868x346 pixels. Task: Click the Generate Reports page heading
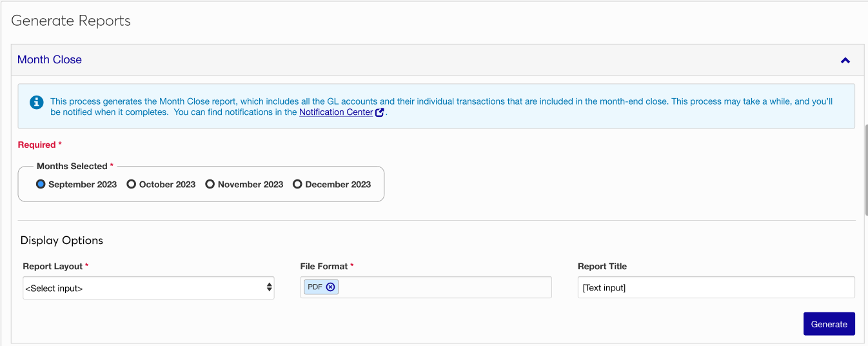(71, 21)
